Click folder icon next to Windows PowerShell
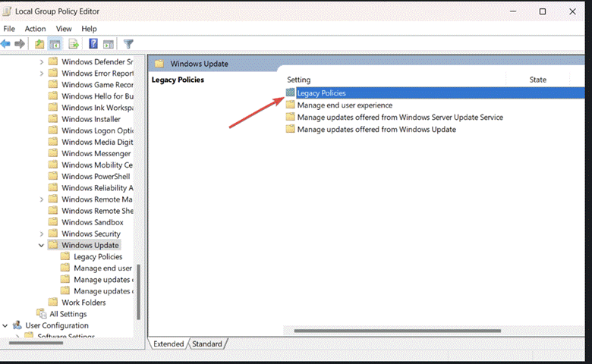592x364 pixels. point(53,176)
